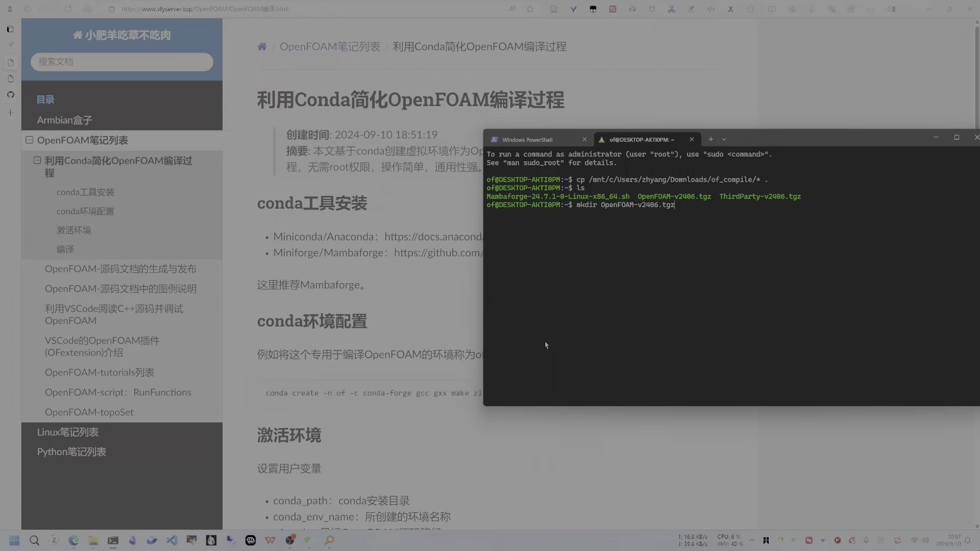Viewport: 980px width, 551px height.
Task: Open WPS Office from the taskbar
Action: (270, 540)
